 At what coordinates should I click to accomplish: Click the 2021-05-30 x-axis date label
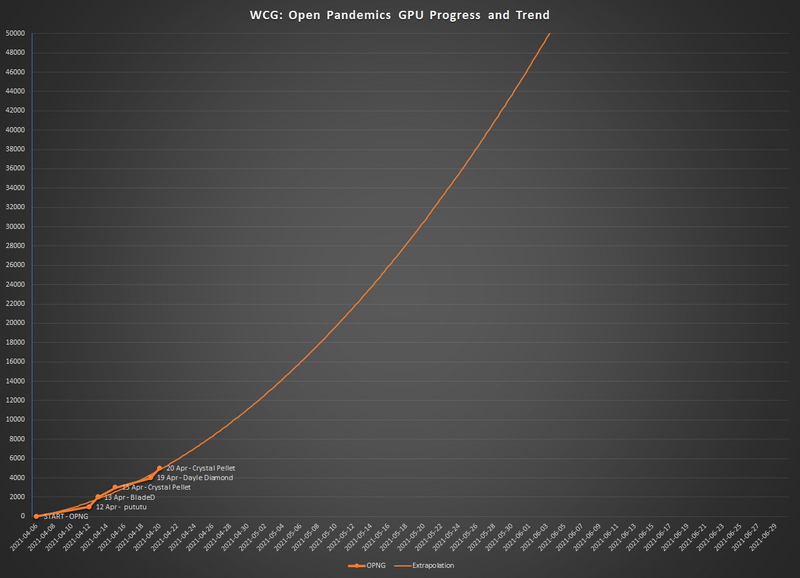point(500,537)
